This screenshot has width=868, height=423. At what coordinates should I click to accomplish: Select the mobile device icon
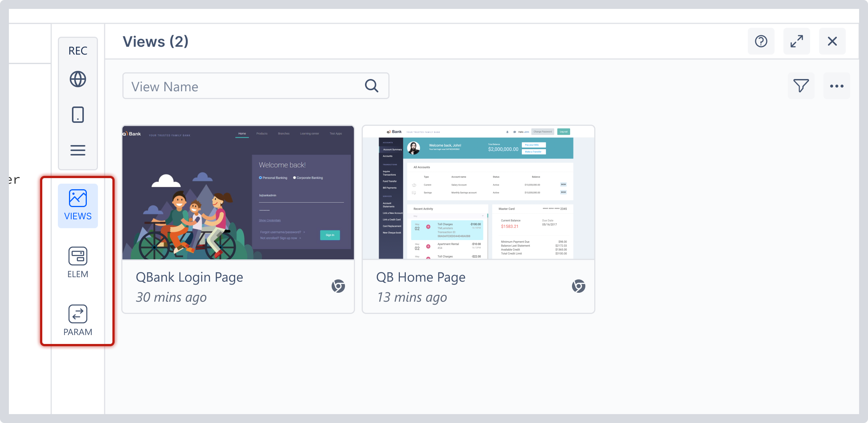point(78,115)
